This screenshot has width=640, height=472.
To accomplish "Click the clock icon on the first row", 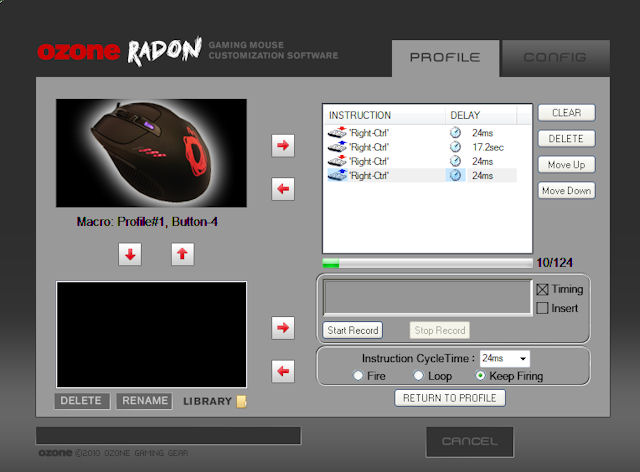I will [x=455, y=133].
